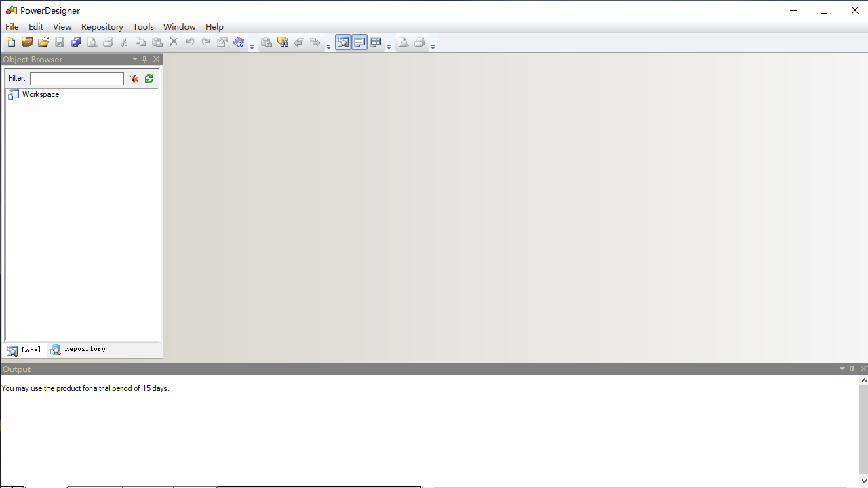Viewport: 868px width, 488px height.
Task: Click the Filter text input field
Action: coord(77,79)
